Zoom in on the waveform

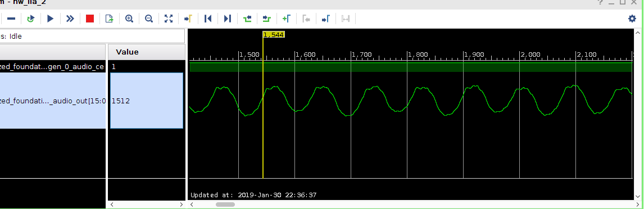129,19
